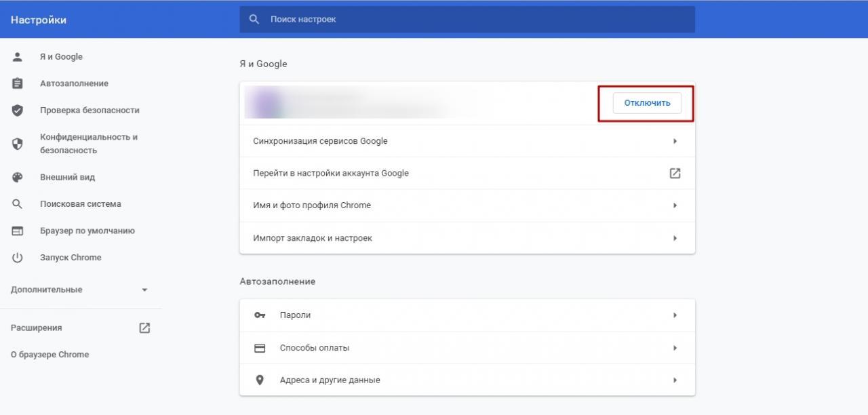Click the Дополнительные label in the sidebar

click(x=46, y=290)
